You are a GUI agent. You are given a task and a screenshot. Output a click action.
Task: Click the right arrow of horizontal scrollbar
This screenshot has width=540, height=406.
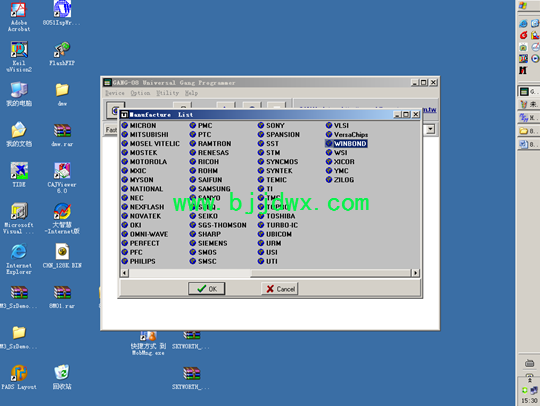pos(416,273)
